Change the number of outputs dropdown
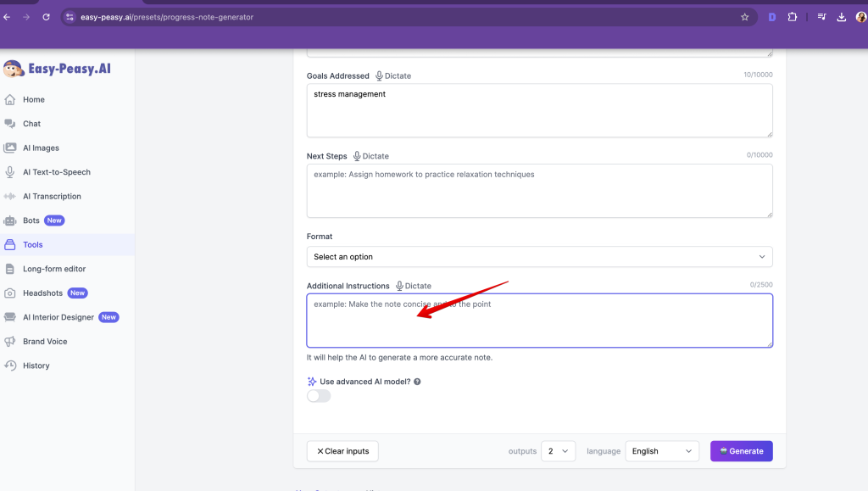 559,451
